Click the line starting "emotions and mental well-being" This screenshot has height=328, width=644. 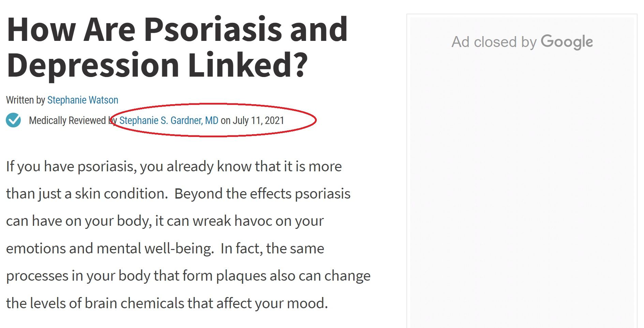tap(165, 248)
